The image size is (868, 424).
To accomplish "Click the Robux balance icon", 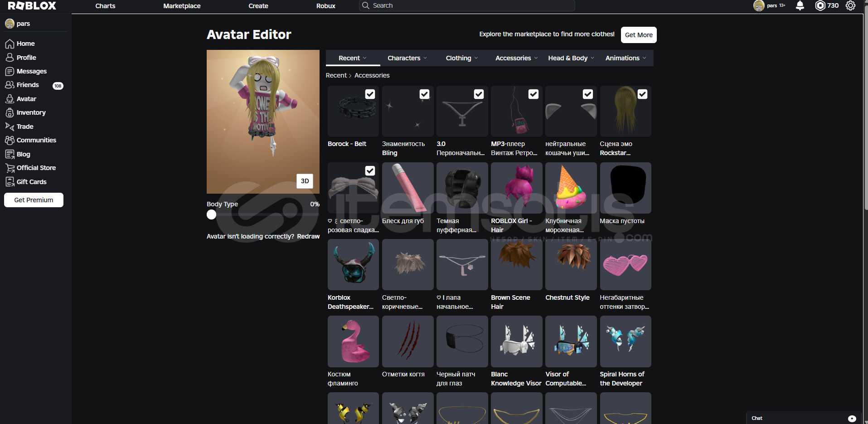I will [x=820, y=5].
